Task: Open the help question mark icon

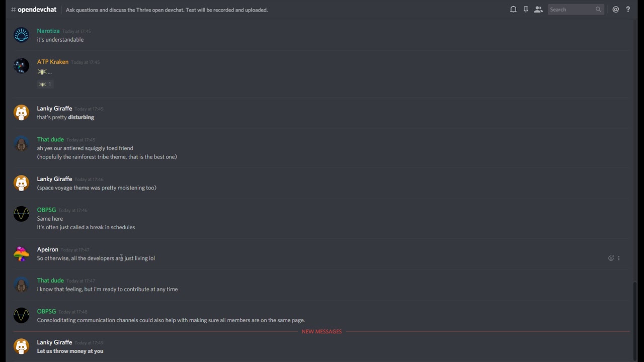Action: pyautogui.click(x=628, y=10)
